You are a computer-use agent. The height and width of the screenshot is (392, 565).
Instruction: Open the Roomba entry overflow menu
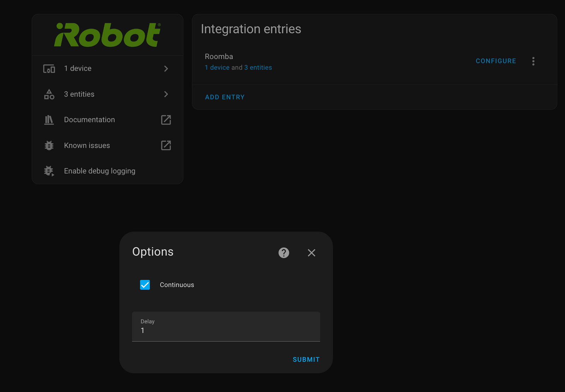coord(533,61)
